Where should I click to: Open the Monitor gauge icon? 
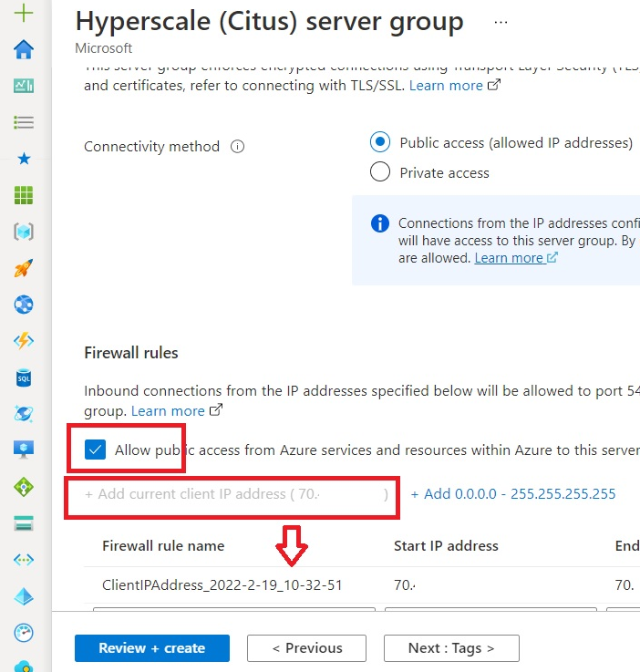[x=24, y=633]
